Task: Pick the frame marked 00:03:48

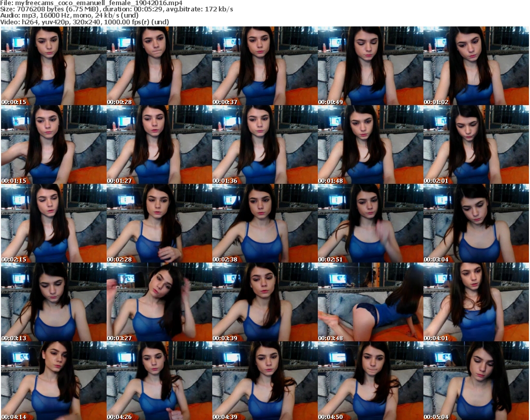Action: coord(371,302)
